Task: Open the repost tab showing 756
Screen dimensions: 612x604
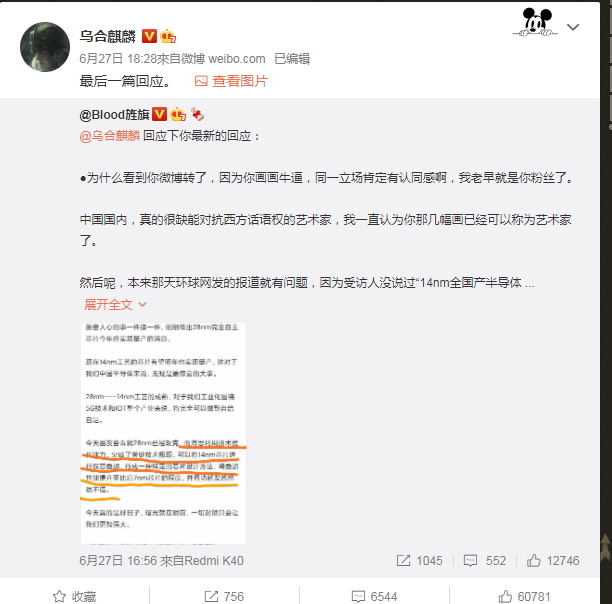Action: coord(224,596)
